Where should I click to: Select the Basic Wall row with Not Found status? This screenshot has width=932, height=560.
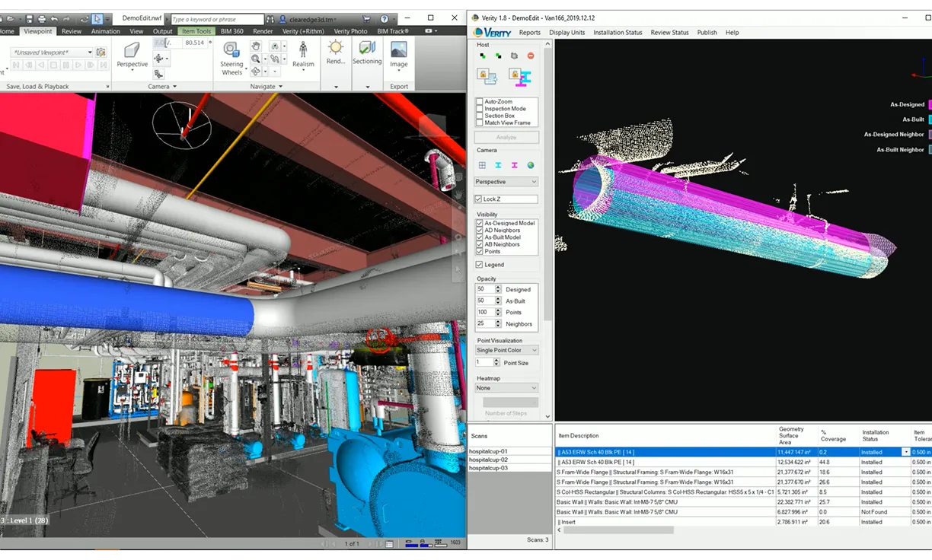742,512
